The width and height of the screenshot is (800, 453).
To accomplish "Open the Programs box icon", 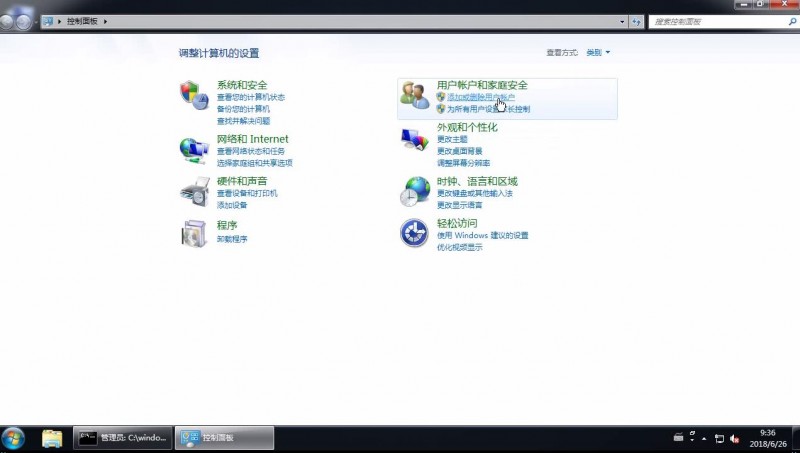I will pyautogui.click(x=194, y=233).
